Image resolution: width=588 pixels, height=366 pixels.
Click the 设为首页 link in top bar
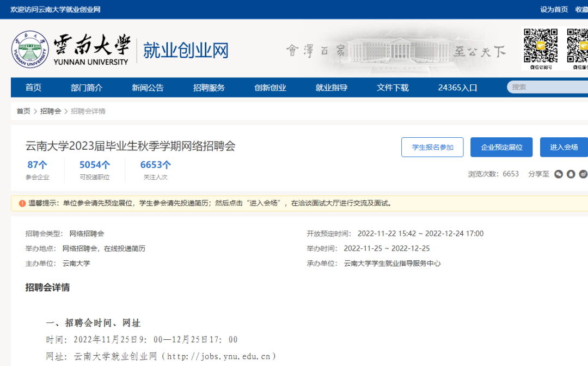[x=554, y=9]
